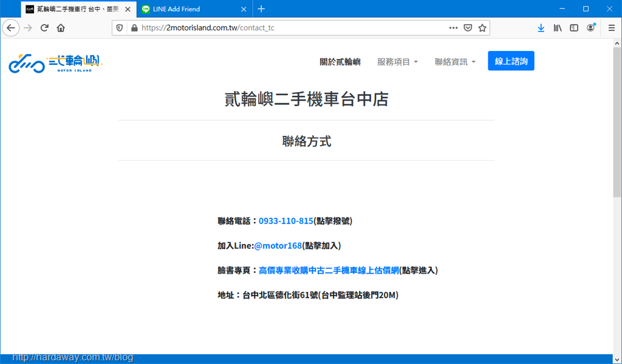This screenshot has width=622, height=364.
Task: Open the Firefox hamburger menu
Action: (x=612, y=28)
